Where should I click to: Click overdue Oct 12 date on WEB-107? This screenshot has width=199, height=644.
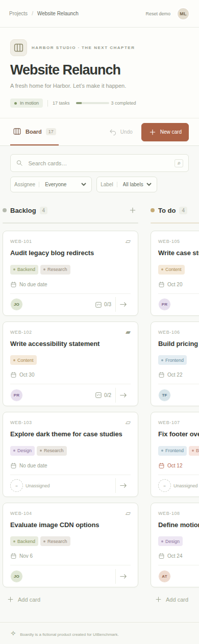[170, 465]
